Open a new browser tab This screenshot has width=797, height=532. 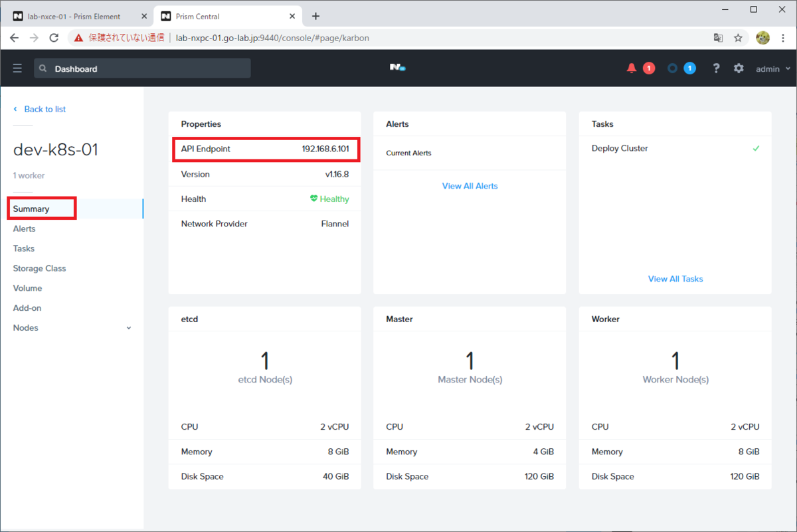click(315, 16)
